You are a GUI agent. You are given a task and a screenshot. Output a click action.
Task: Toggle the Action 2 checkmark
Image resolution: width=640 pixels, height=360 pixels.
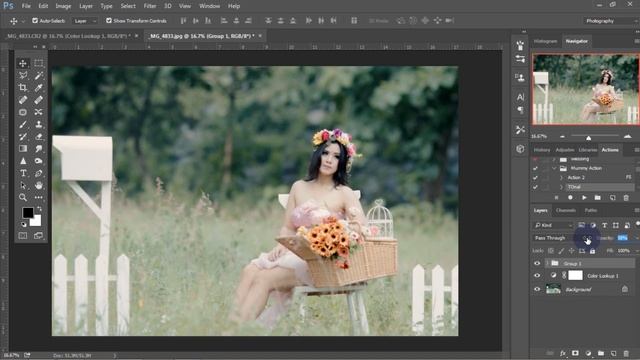[535, 178]
